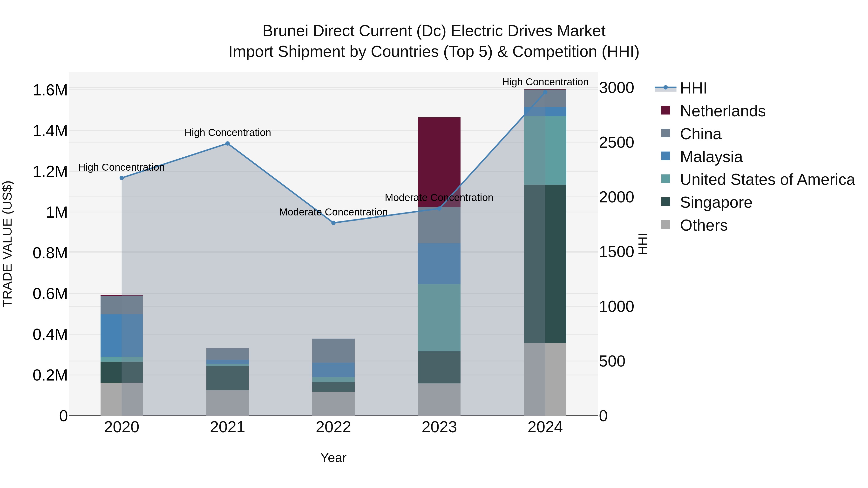Screen dimensions: 868x488
Task: Click the USA segment in 2024 bar
Action: 545,151
